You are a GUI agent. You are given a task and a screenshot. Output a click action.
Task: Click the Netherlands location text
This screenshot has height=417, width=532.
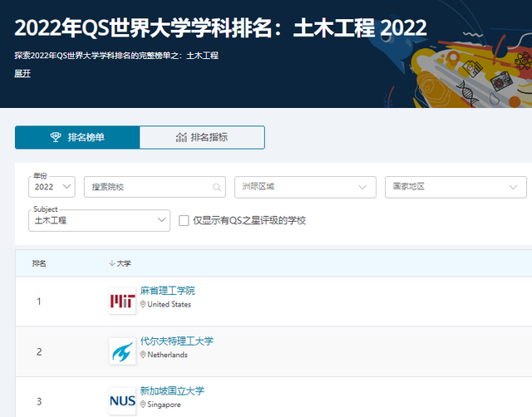pos(168,355)
